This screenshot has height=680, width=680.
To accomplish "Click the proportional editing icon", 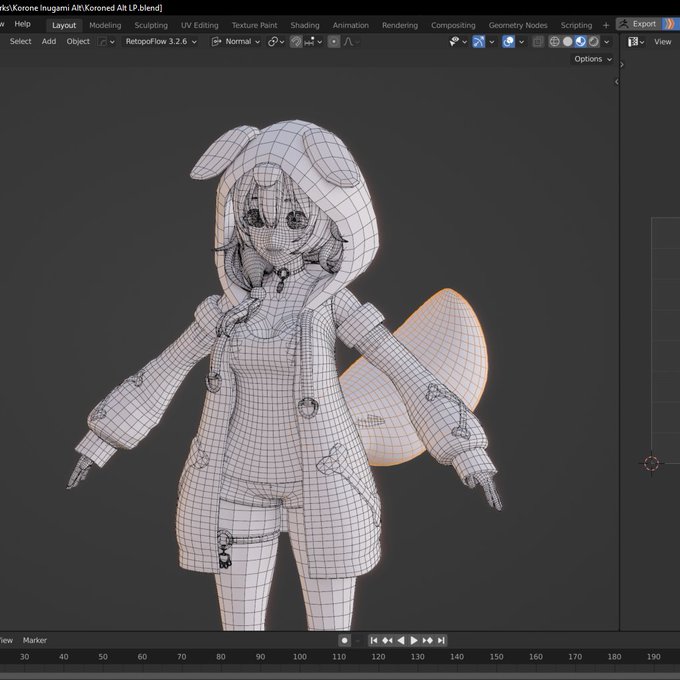I will tap(334, 42).
